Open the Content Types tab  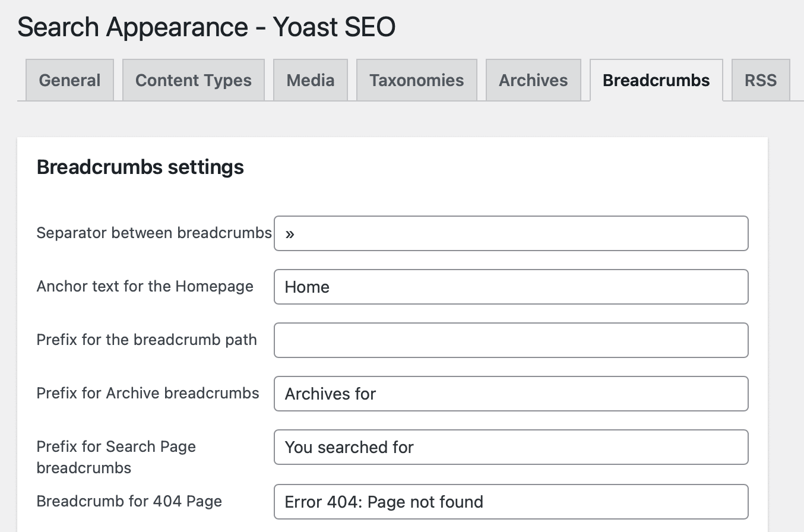pyautogui.click(x=193, y=80)
